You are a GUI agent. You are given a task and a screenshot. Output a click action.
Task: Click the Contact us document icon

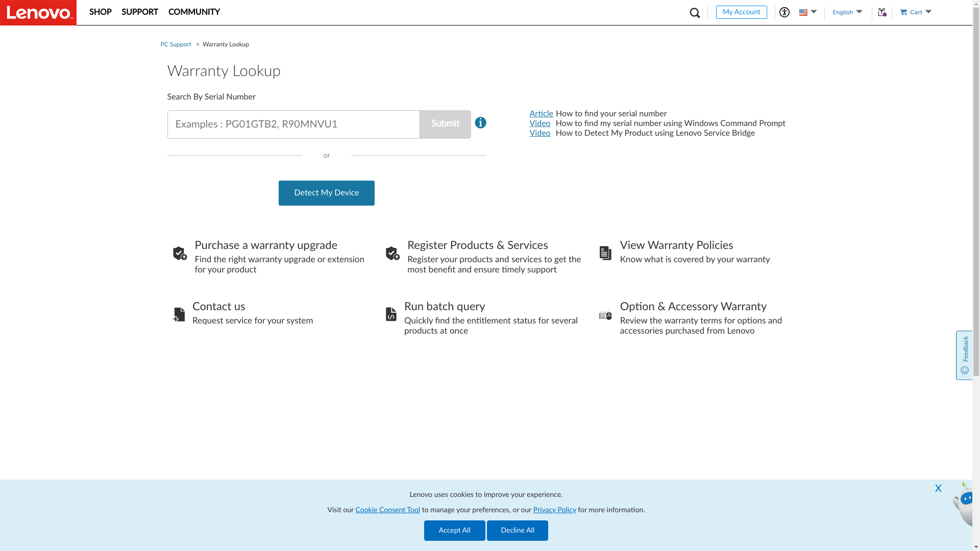[x=179, y=314]
